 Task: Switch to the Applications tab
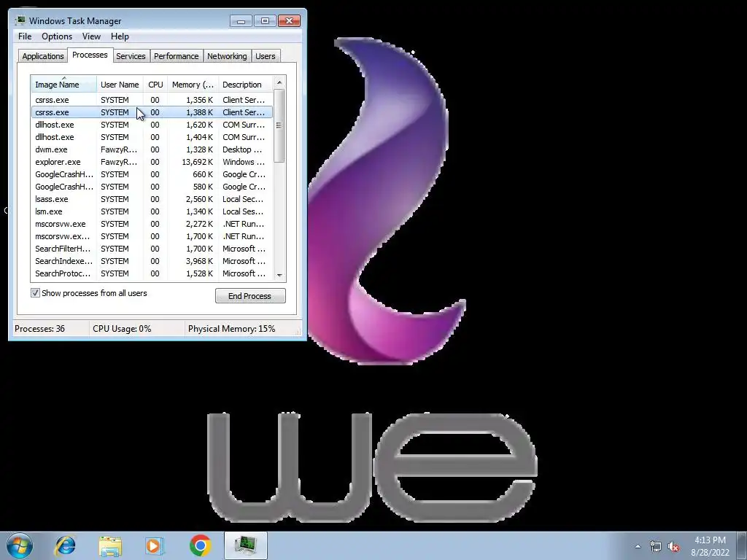tap(43, 56)
